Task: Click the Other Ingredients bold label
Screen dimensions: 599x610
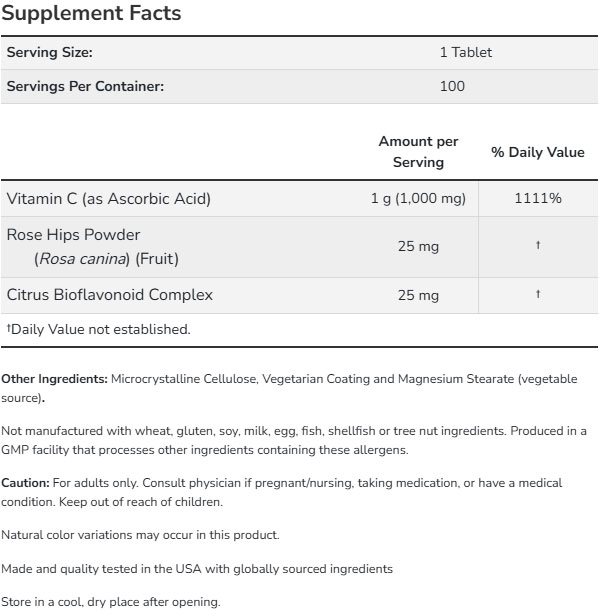Action: click(54, 379)
